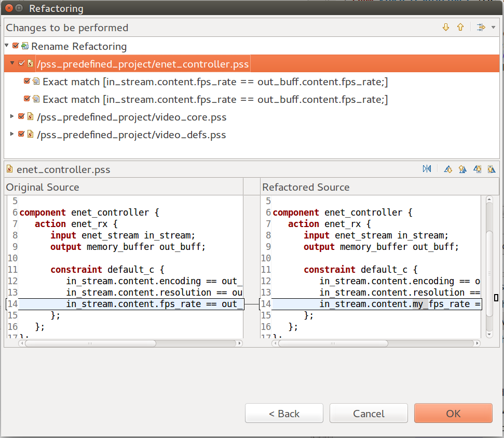Go to the previous change in enet_controller.pss
This screenshot has width=504, height=438.
pyautogui.click(x=492, y=169)
